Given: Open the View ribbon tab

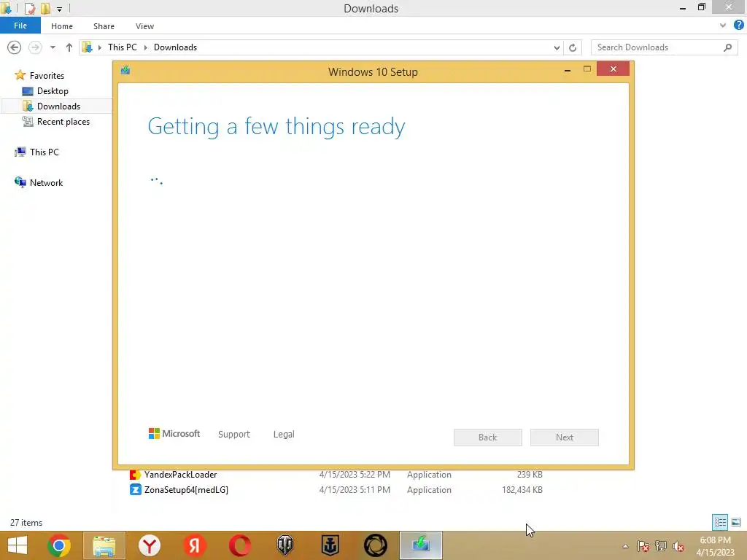Looking at the screenshot, I should point(145,26).
